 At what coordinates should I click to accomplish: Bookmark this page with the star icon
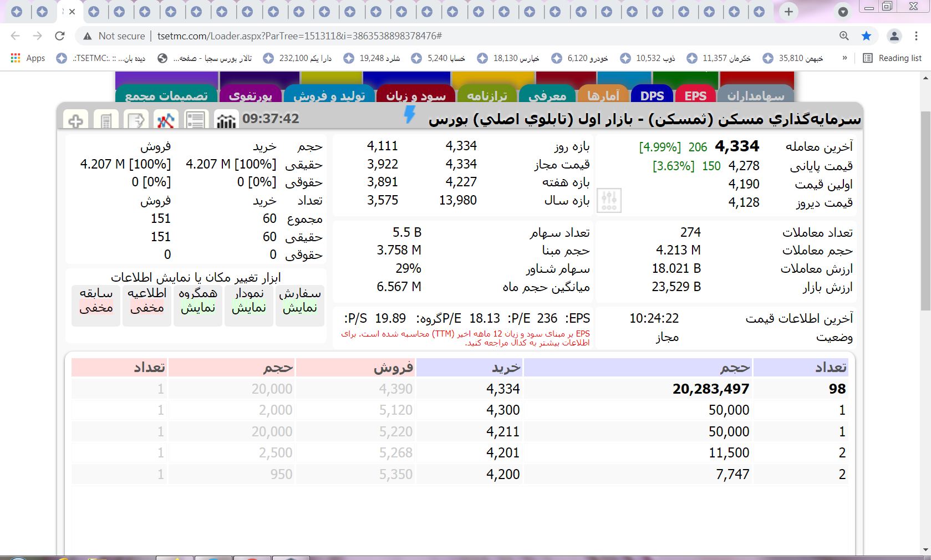tap(866, 36)
